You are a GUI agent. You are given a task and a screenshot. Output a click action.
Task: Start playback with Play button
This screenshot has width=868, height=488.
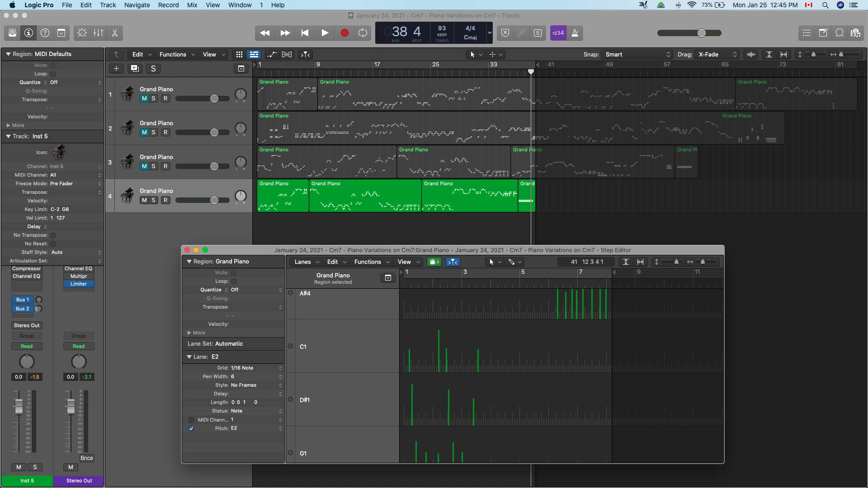[325, 33]
